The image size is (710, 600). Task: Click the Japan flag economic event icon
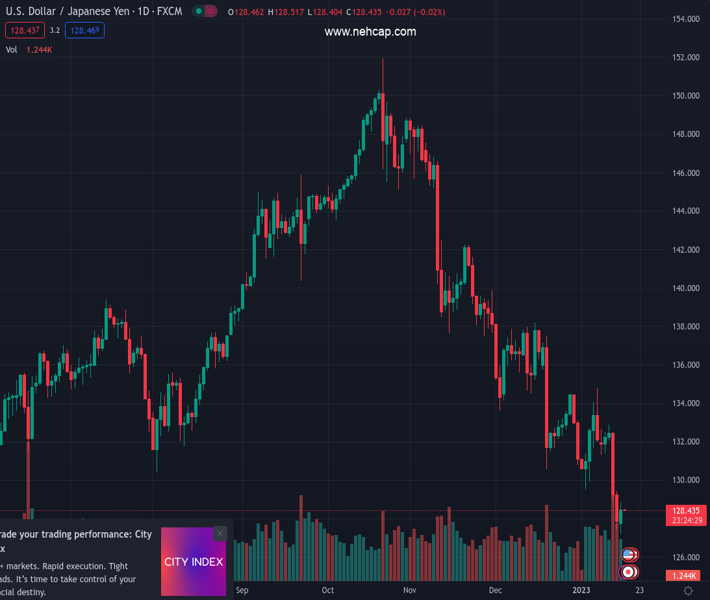629,572
